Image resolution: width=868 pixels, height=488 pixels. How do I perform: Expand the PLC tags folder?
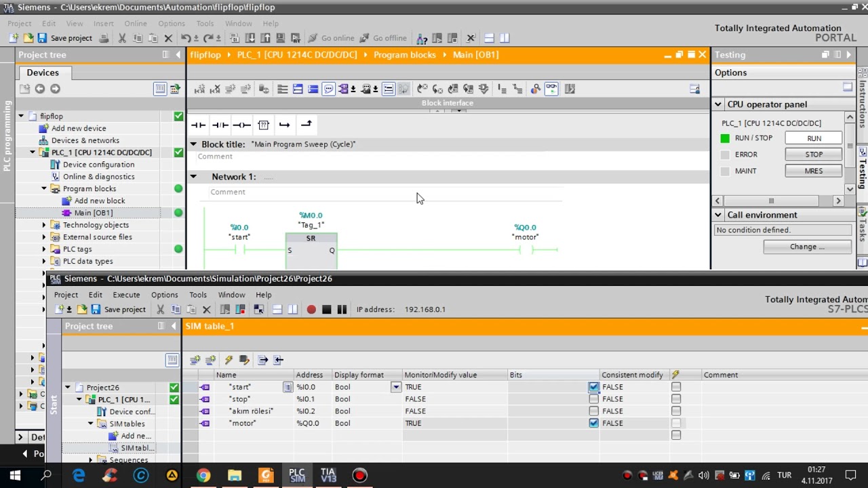44,249
